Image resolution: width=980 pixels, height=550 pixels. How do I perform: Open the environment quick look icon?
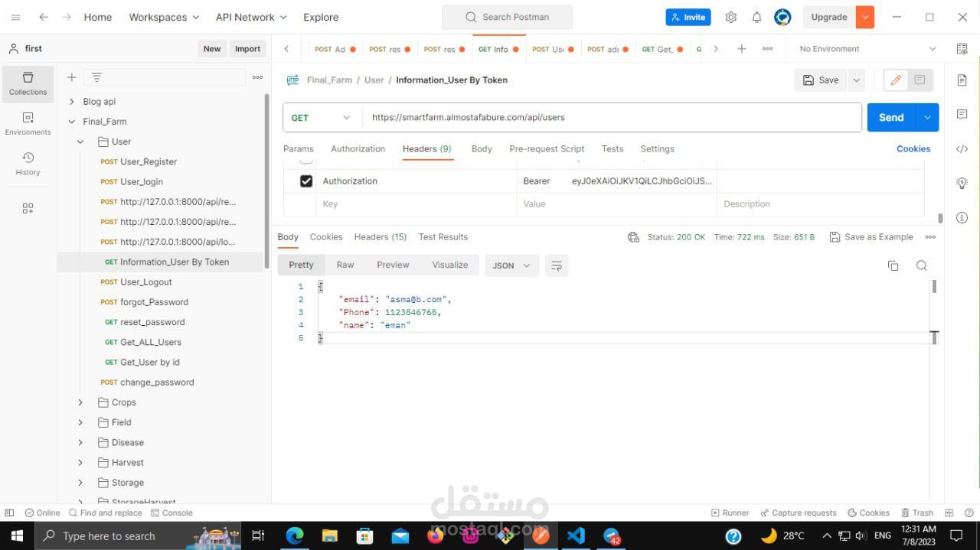(x=962, y=48)
